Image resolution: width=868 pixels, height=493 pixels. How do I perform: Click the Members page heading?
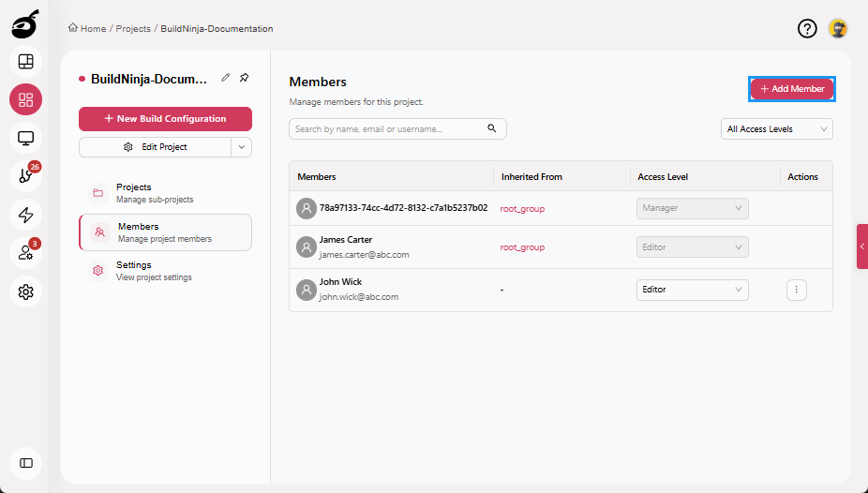(x=318, y=82)
